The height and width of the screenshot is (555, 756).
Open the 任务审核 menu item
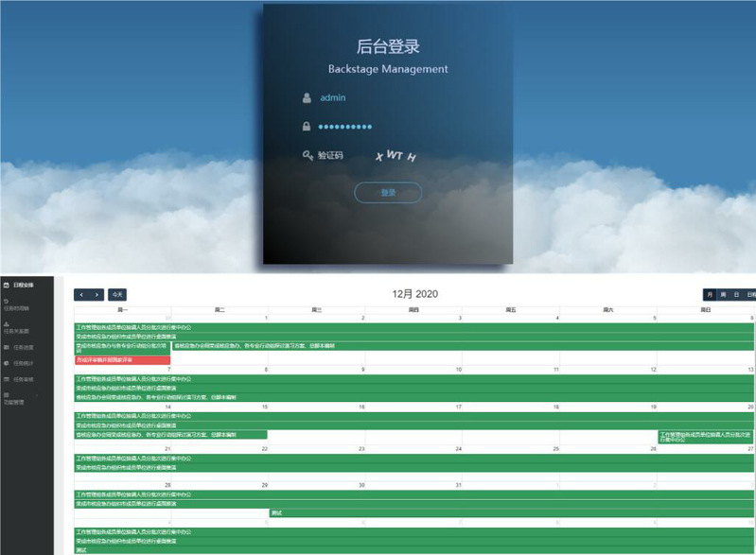(23, 379)
